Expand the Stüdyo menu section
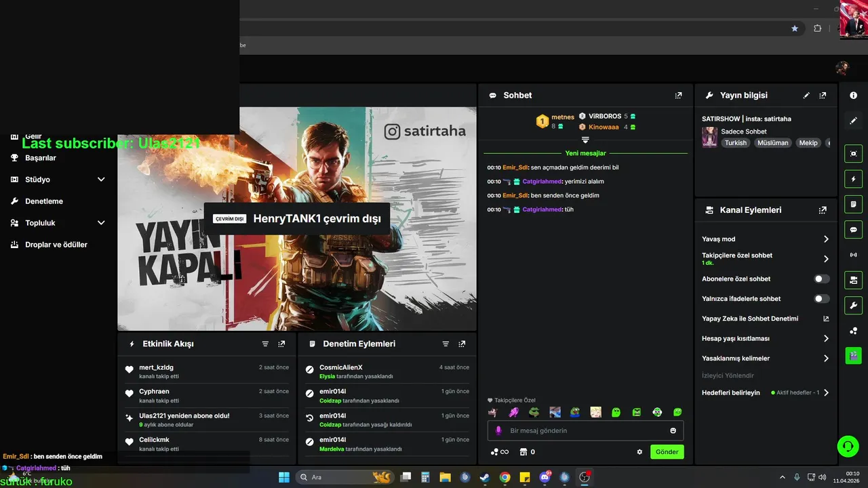 coord(101,180)
